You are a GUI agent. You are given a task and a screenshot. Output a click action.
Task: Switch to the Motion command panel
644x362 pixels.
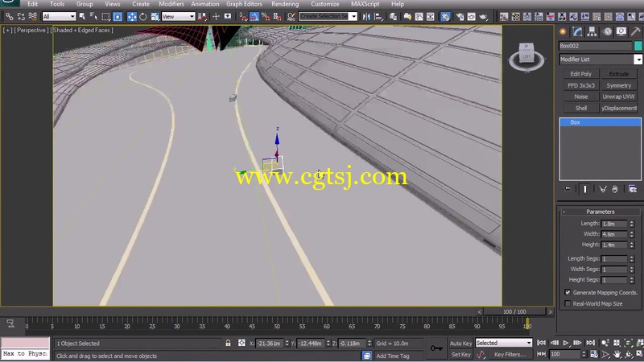pyautogui.click(x=607, y=31)
